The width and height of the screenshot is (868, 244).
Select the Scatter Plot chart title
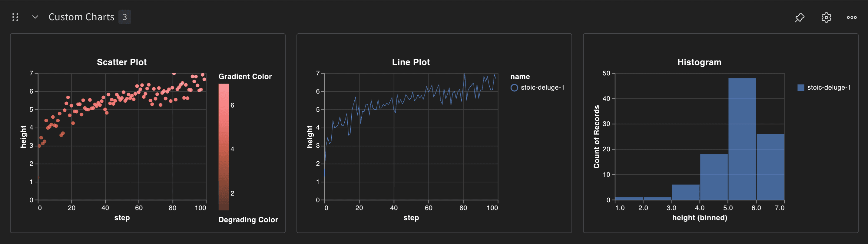(x=122, y=62)
